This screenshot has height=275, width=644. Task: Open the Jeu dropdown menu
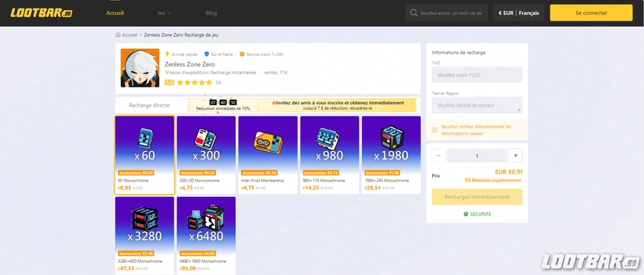coord(164,13)
